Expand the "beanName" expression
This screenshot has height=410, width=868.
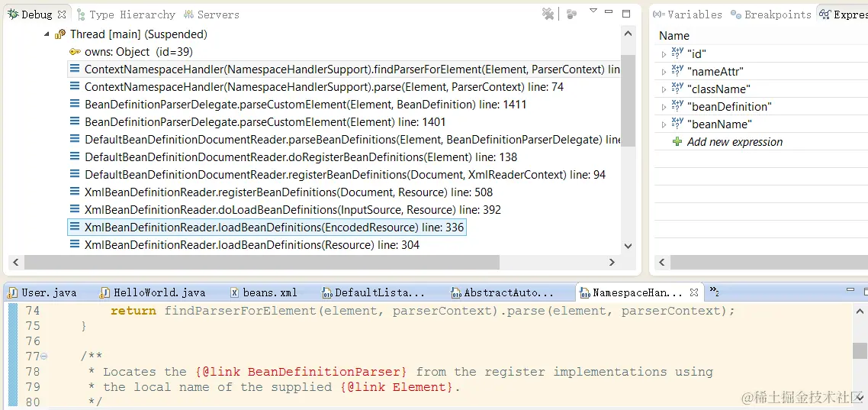[x=664, y=124]
